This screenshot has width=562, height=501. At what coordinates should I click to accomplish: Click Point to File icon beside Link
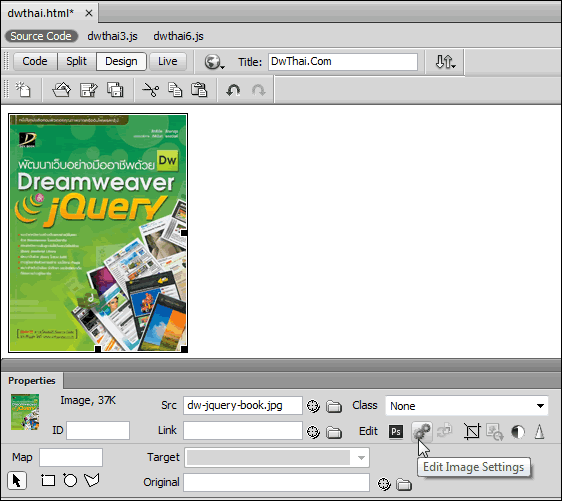pyautogui.click(x=313, y=432)
